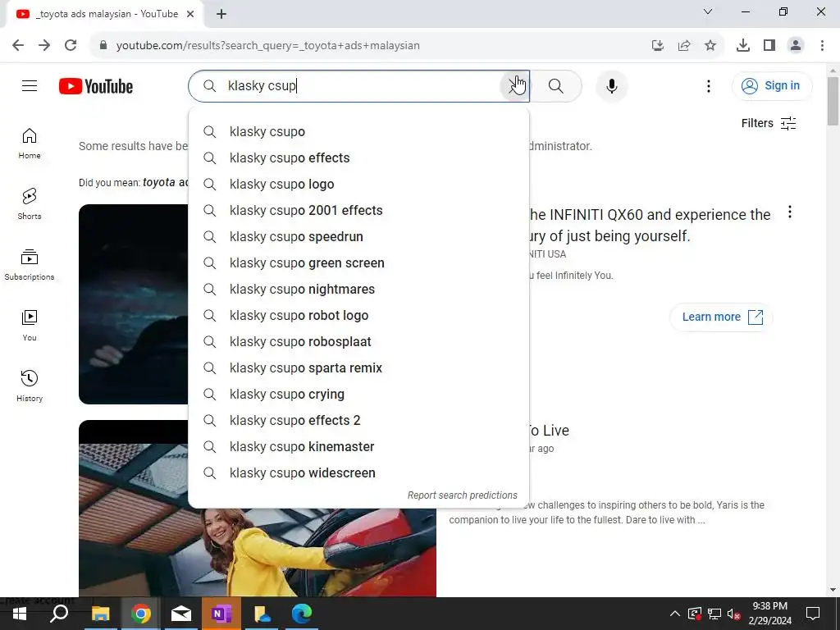Open You in the sidebar
840x630 pixels.
[x=30, y=325]
